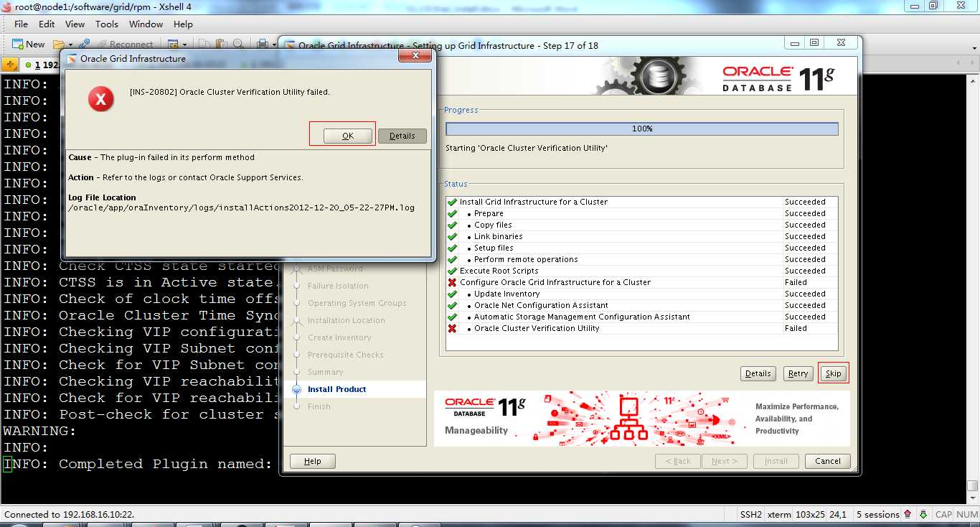
Task: Click the connect link icon beside Reconnect
Action: coord(85,45)
